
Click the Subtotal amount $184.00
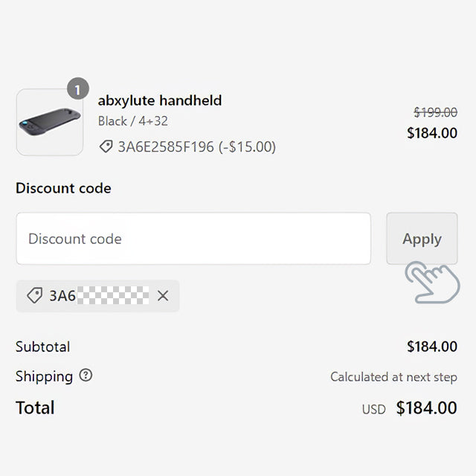pyautogui.click(x=432, y=347)
